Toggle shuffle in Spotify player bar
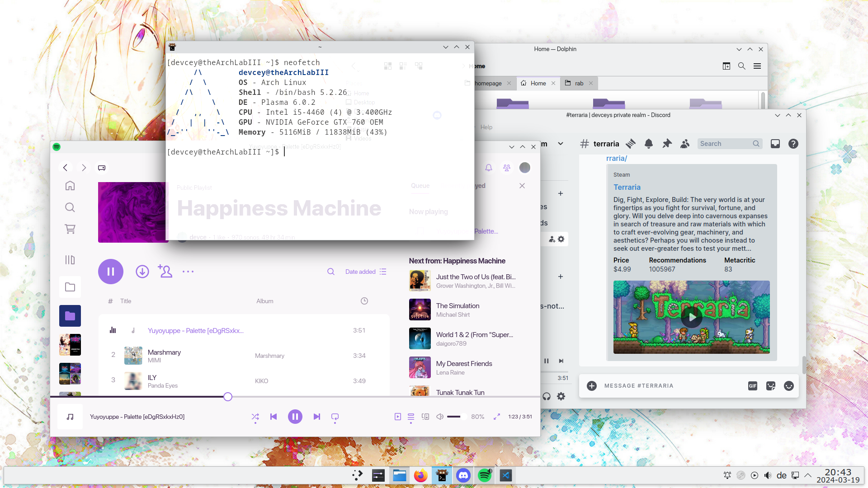This screenshot has height=488, width=868. (255, 417)
